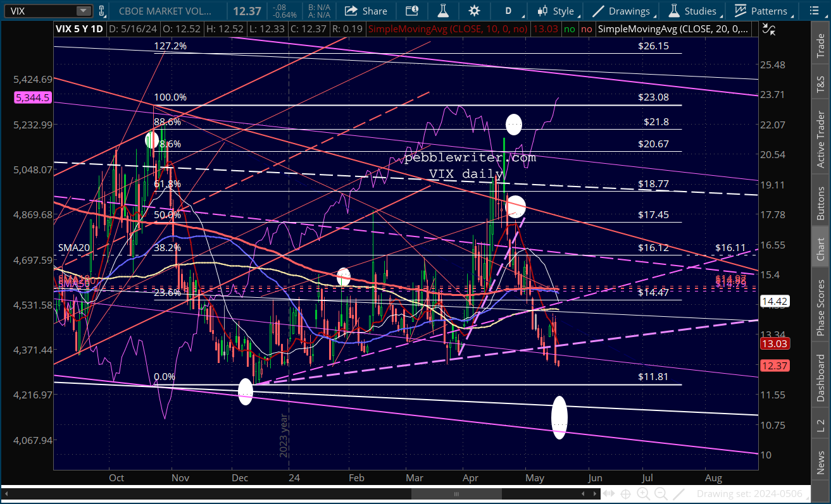Open the Active Trader side tab

(820, 140)
